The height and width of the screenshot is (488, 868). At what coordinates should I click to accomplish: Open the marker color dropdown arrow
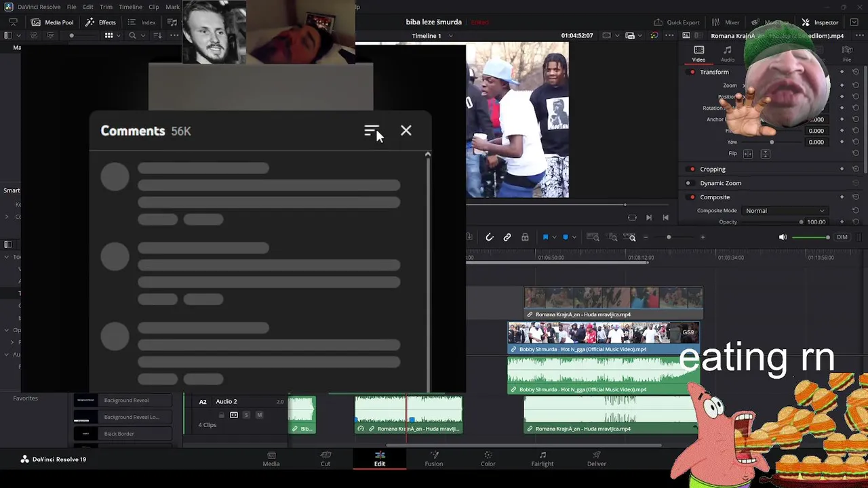[x=573, y=237]
